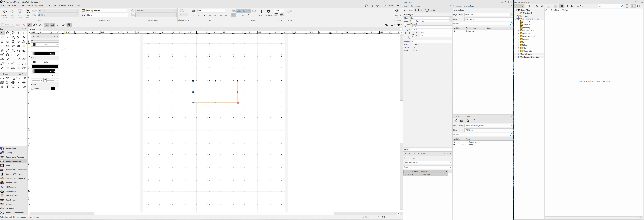Choose the Circle tool
The height and width of the screenshot is (220, 644).
pyautogui.click(x=13, y=42)
